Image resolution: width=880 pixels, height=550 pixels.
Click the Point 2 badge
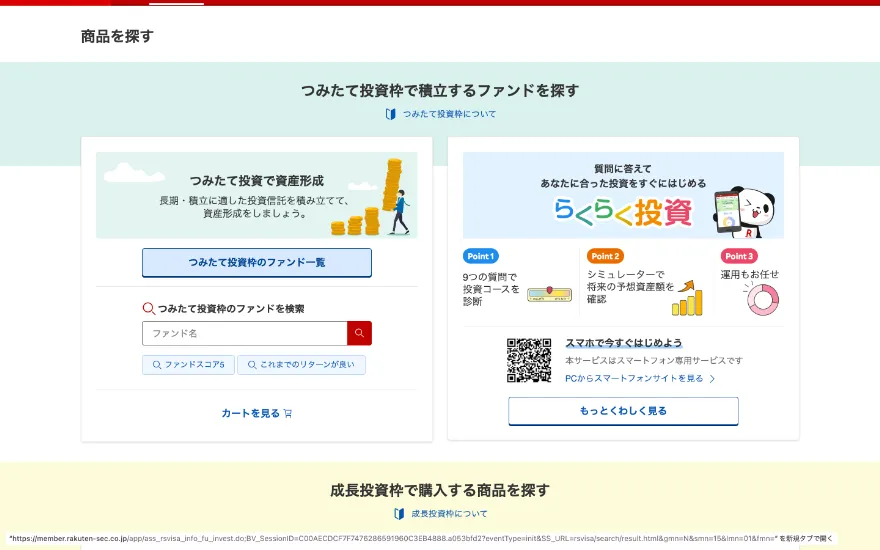click(x=605, y=256)
